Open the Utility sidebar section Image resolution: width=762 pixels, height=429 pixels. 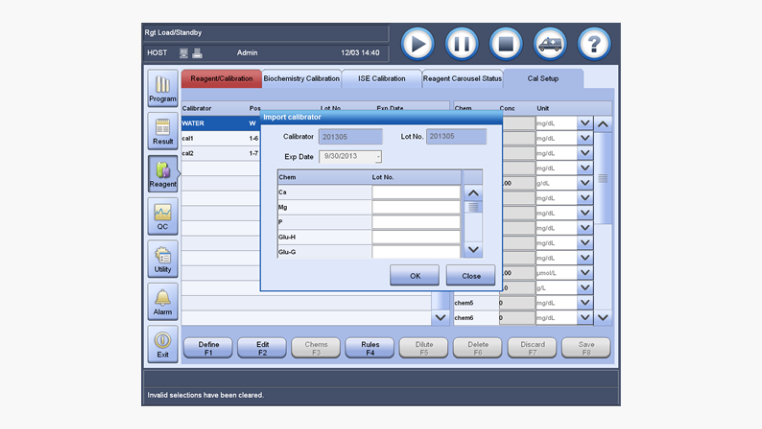(162, 258)
